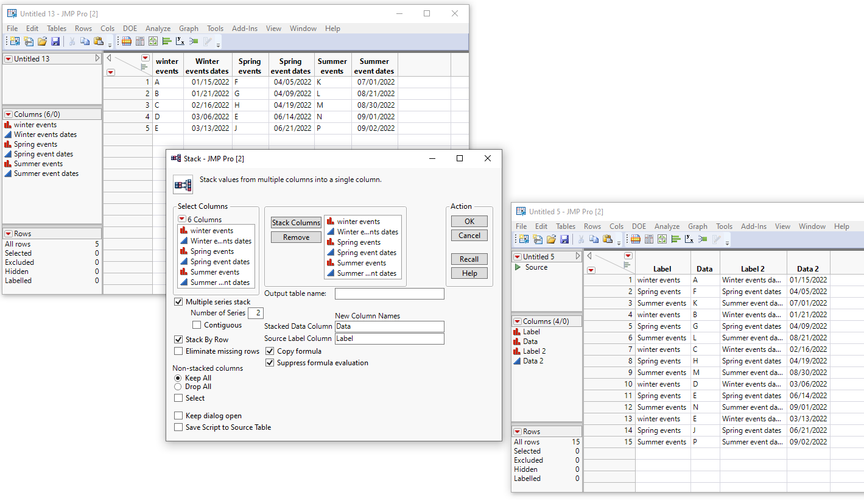
Task: Check Keep dialog open option
Action: tap(179, 416)
